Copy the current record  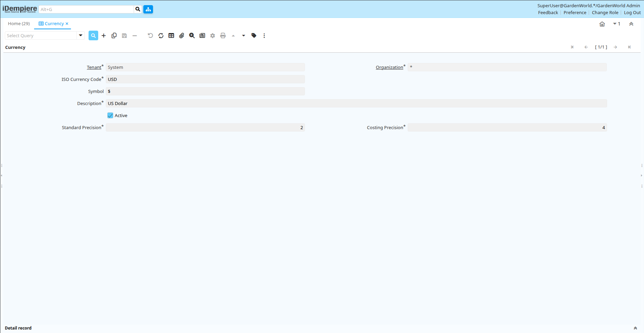pyautogui.click(x=114, y=35)
